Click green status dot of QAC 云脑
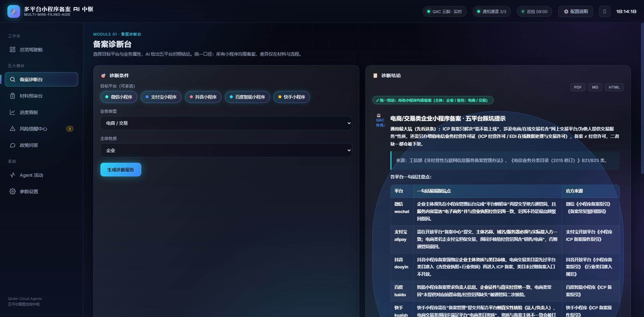The image size is (644, 317). point(429,11)
